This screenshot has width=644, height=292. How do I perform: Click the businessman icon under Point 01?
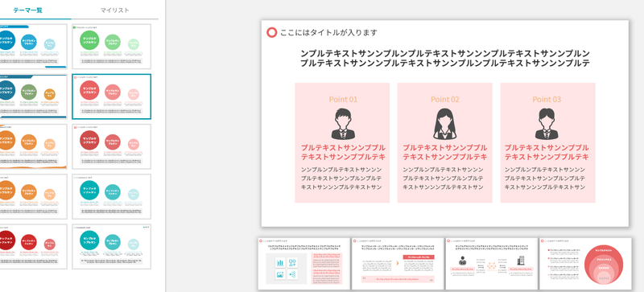(342, 124)
